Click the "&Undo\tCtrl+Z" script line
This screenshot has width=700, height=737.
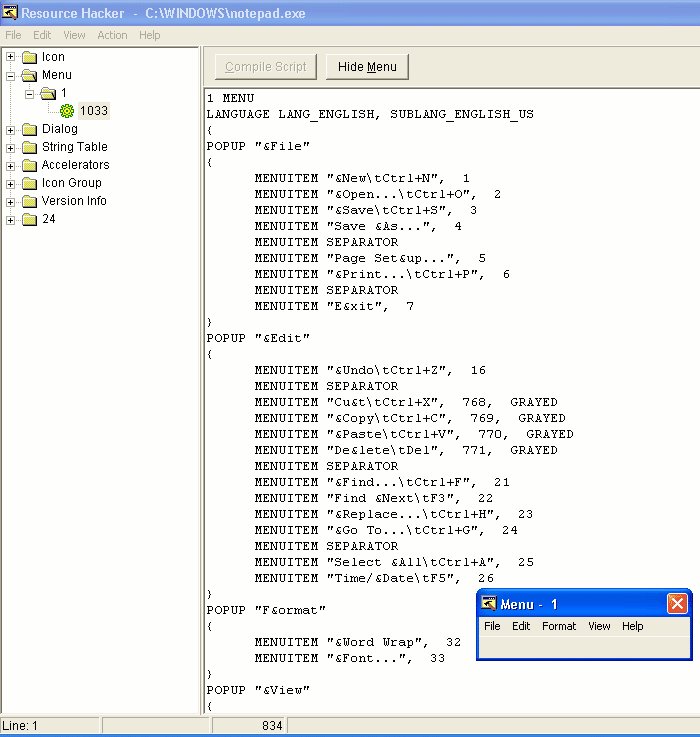pyautogui.click(x=370, y=370)
